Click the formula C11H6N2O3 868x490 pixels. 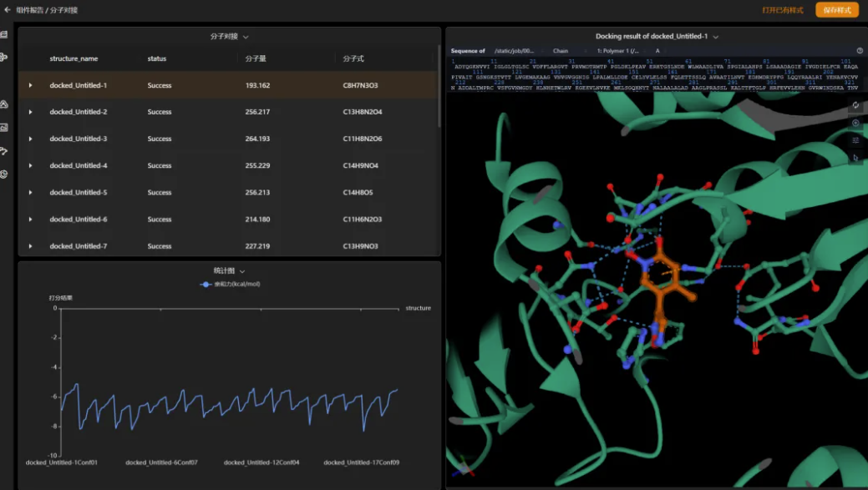pos(363,219)
